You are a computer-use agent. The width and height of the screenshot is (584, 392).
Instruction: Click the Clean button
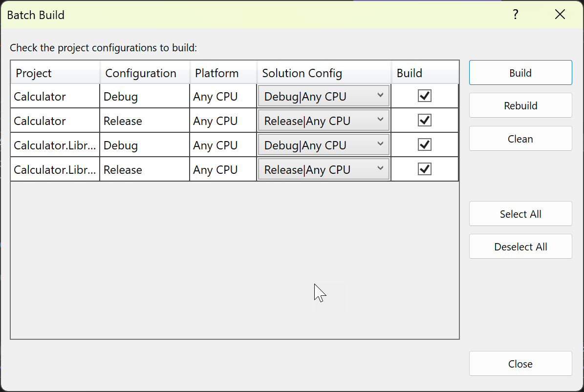click(520, 139)
